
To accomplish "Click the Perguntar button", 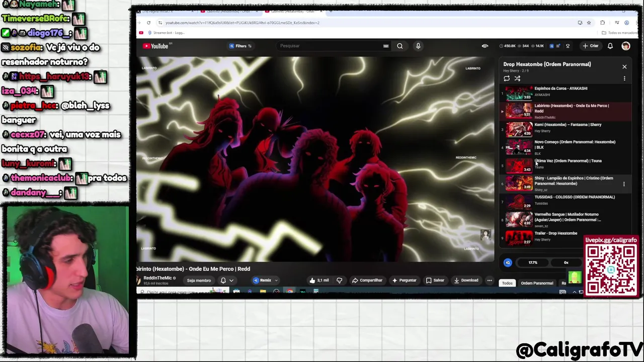I will (x=404, y=281).
